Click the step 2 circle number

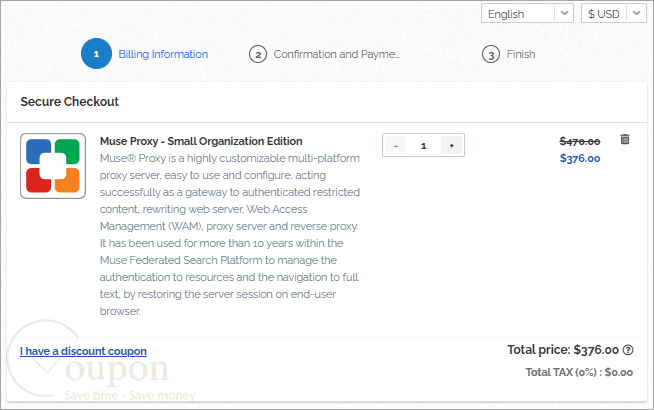click(x=258, y=55)
